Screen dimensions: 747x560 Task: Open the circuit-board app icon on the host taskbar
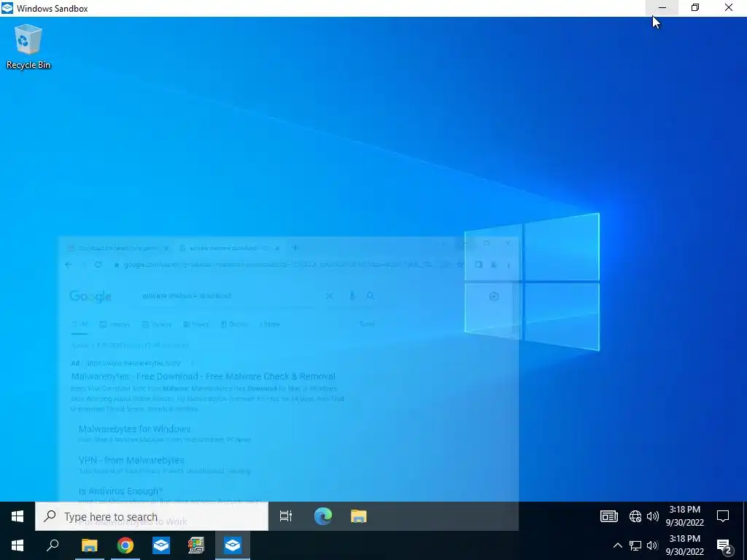196,545
